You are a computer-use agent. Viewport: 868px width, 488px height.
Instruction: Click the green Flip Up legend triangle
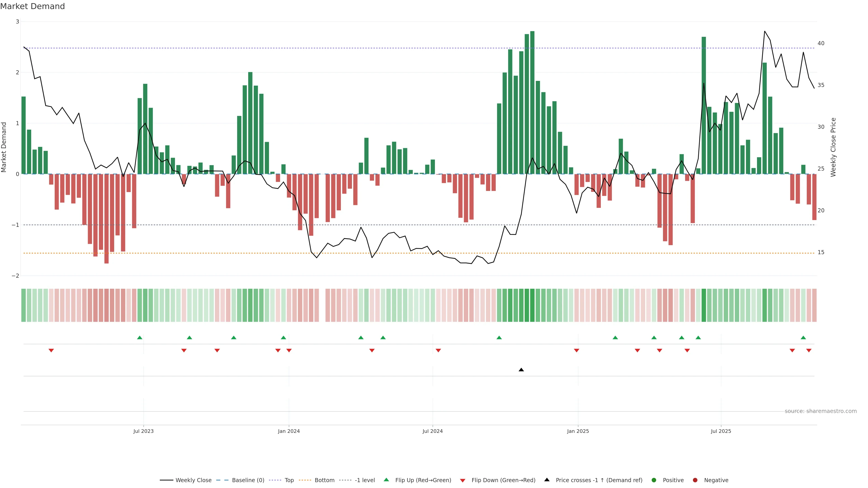coord(387,480)
